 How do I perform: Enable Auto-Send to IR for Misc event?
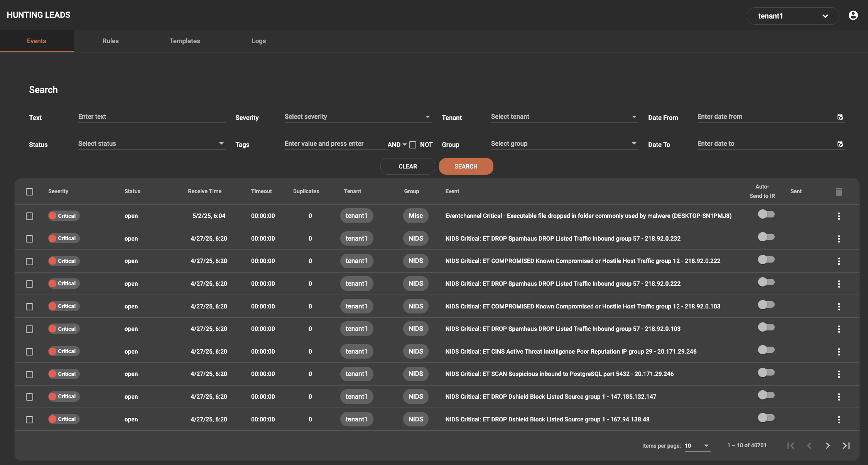click(766, 214)
